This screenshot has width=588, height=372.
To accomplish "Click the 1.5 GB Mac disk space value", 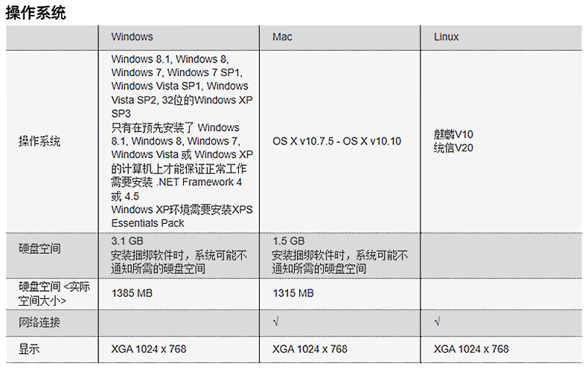I will pyautogui.click(x=288, y=241).
